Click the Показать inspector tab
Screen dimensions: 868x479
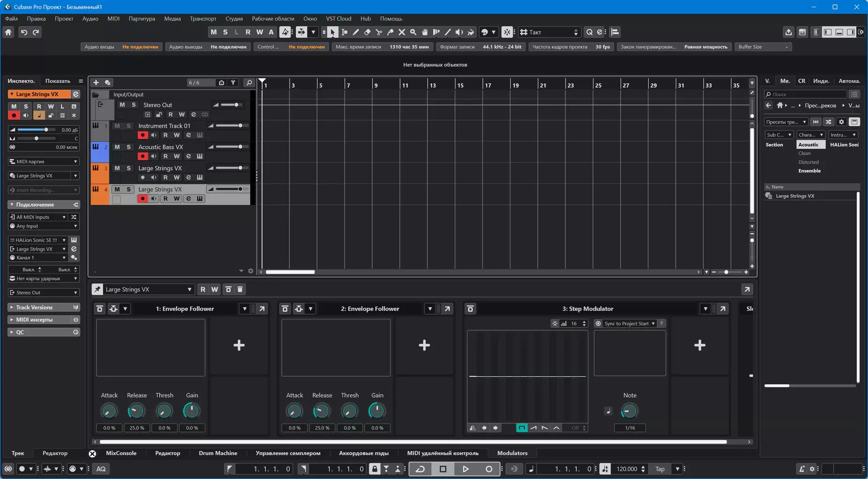click(x=58, y=81)
